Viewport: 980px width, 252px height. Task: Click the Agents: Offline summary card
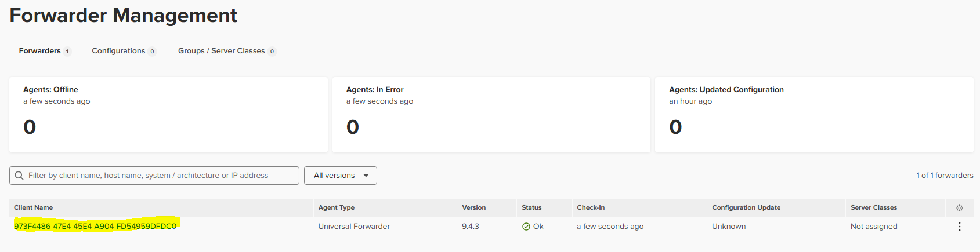168,115
